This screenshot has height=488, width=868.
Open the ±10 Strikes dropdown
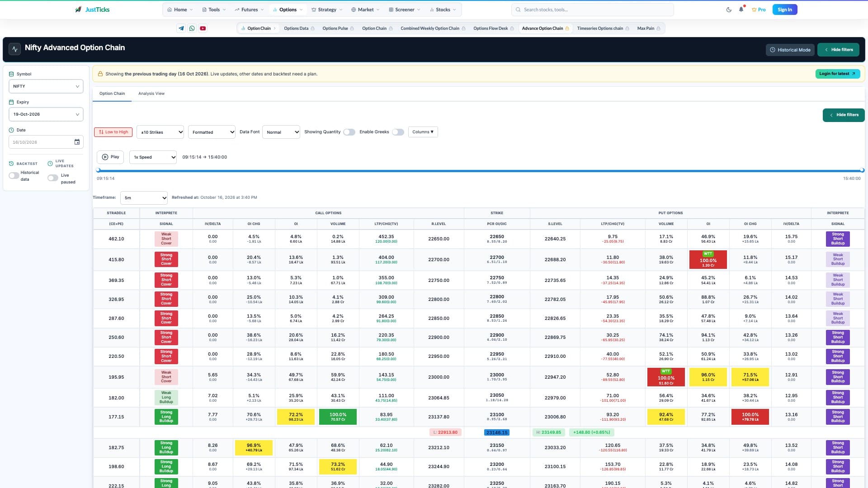click(160, 132)
